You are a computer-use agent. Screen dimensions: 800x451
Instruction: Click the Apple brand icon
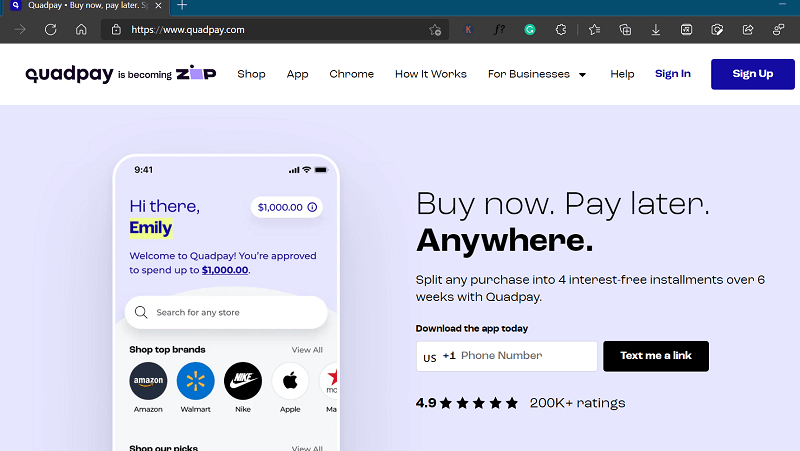click(x=290, y=381)
